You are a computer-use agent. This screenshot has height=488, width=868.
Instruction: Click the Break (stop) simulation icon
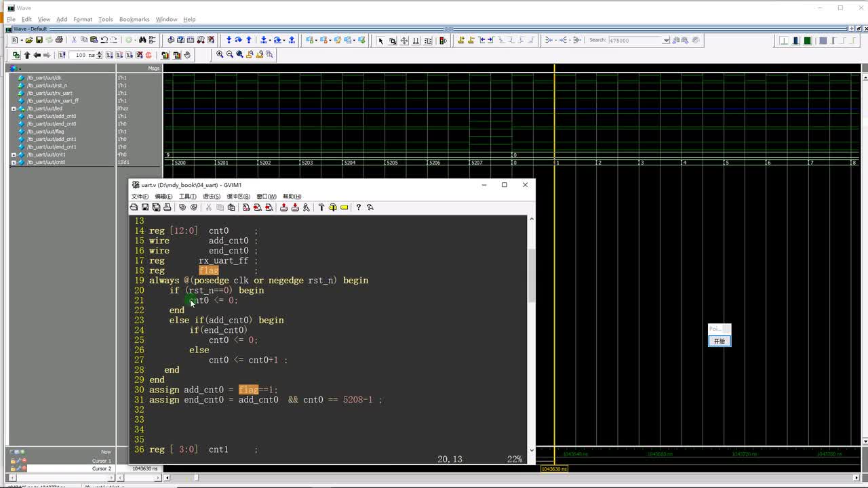pos(138,55)
